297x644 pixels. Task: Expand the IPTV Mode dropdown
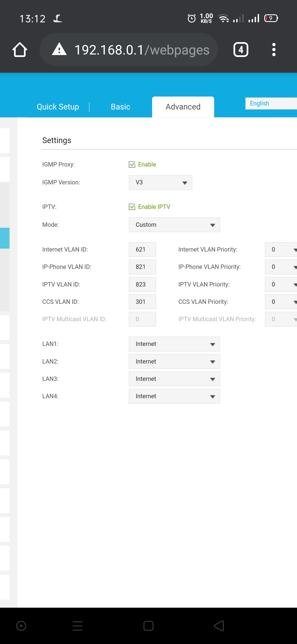pyautogui.click(x=174, y=225)
